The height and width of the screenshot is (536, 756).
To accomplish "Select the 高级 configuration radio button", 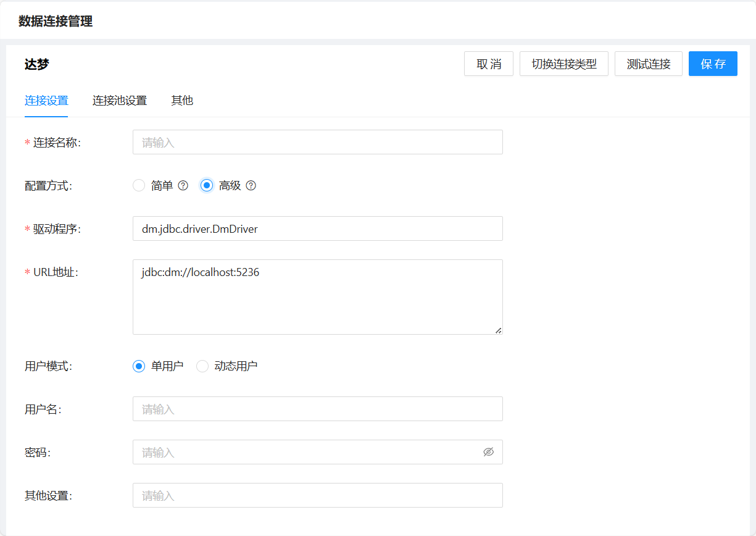I will click(x=207, y=185).
